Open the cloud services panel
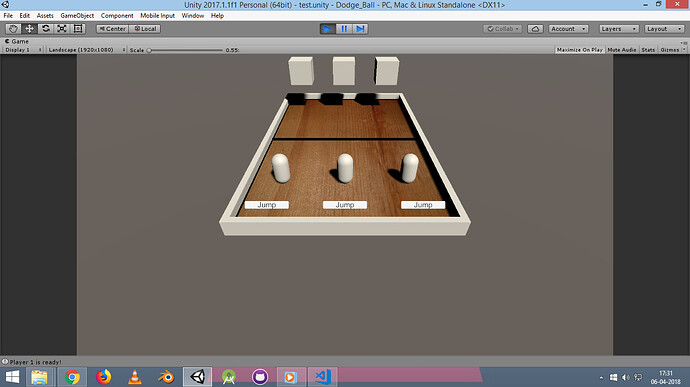Image resolution: width=690 pixels, height=387 pixels. click(535, 29)
